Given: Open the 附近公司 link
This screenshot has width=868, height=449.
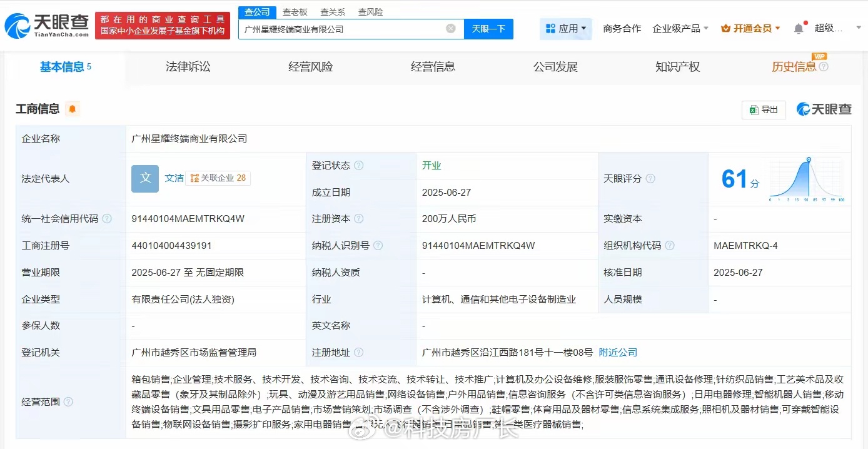Looking at the screenshot, I should coord(618,353).
